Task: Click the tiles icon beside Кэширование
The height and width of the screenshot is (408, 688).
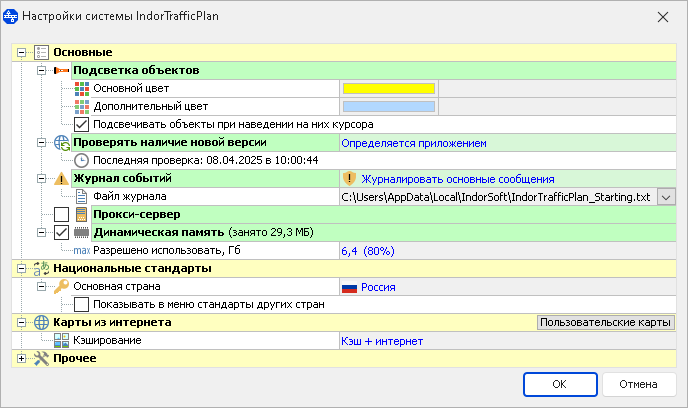Action: click(x=61, y=340)
